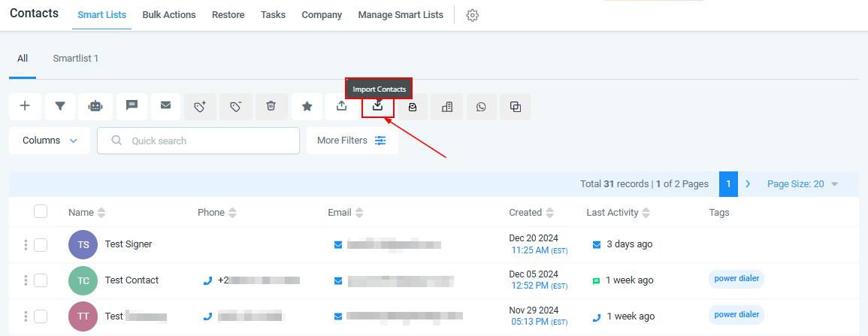Sort by Phone column arrows
The width and height of the screenshot is (868, 336).
[232, 213]
